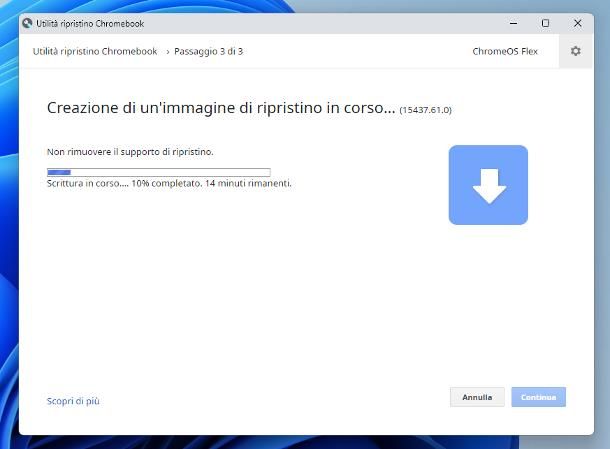Minimize the Utilità ripristino Chromebook window
The image size is (610, 449).
tap(514, 23)
